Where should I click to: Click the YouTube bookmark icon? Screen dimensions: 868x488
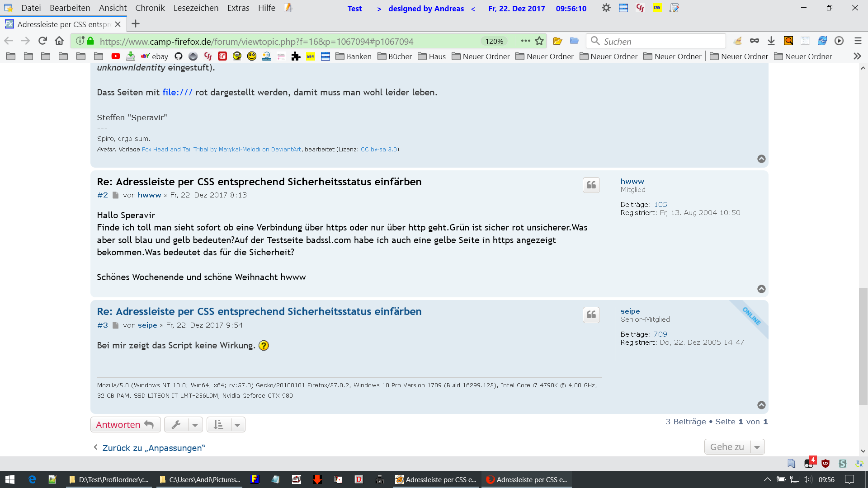116,56
